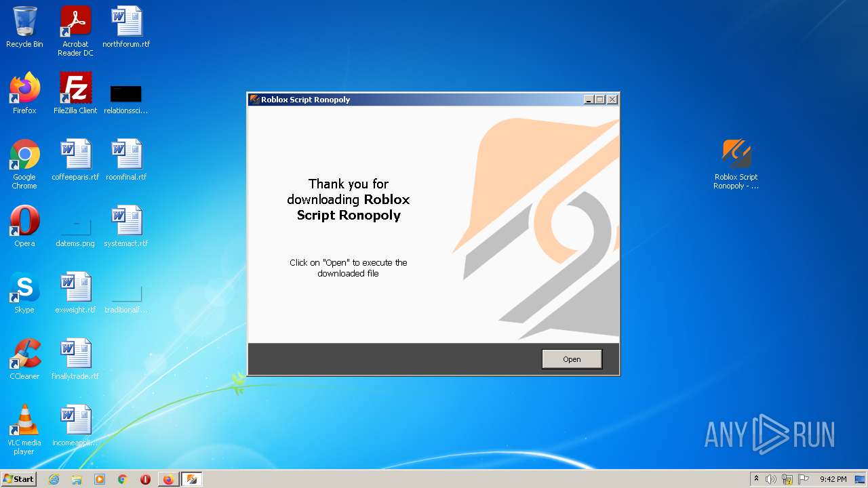Minimize the Roblox Script Ronopoly window
The height and width of the screenshot is (488, 868).
point(589,100)
